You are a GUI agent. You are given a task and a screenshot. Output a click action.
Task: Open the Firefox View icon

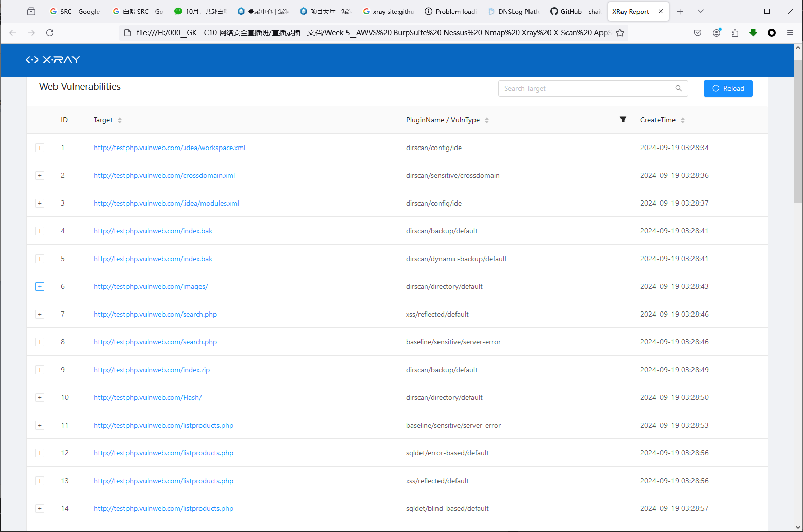coord(31,11)
